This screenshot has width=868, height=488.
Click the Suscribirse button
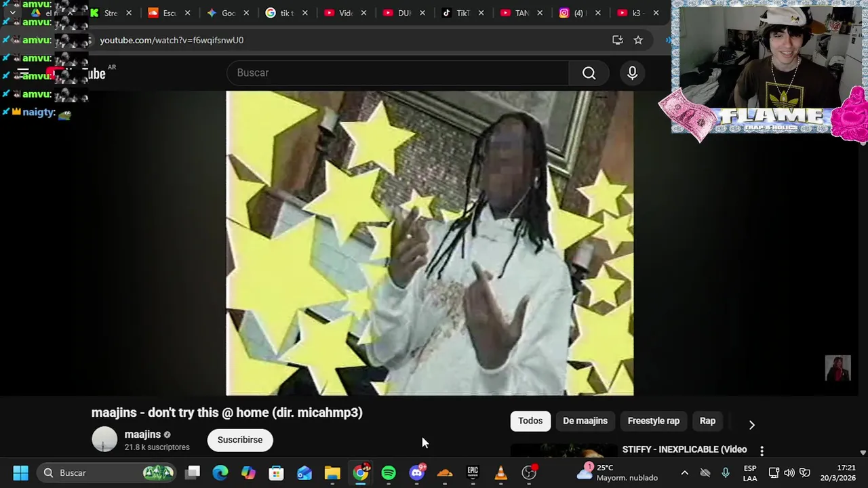pos(240,440)
